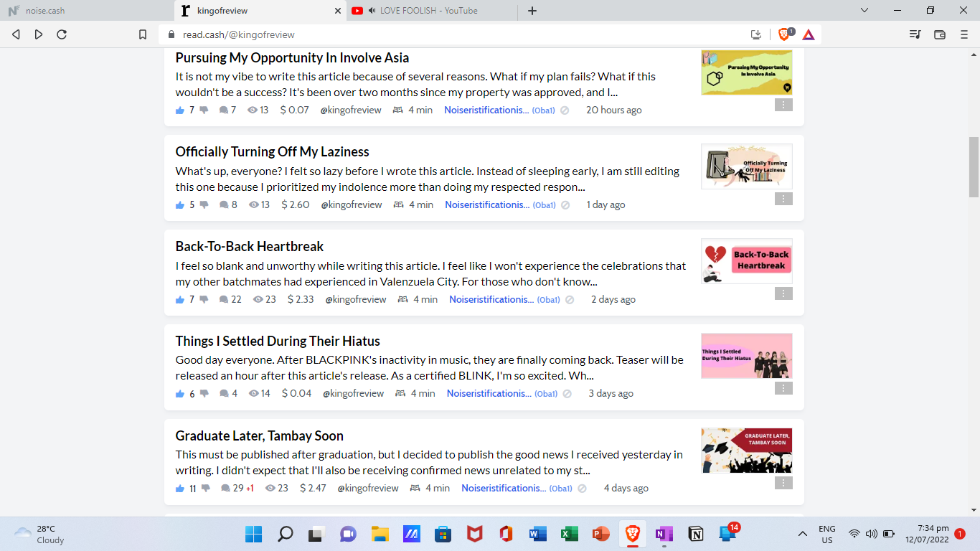This screenshot has height=551, width=980.
Task: Click the '$ 2.60' tip amount
Action: 296,204
